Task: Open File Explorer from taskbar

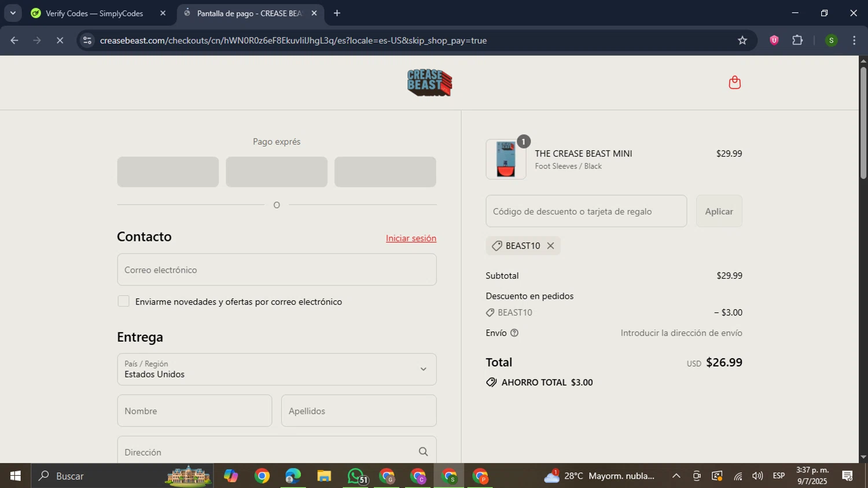Action: pyautogui.click(x=324, y=476)
